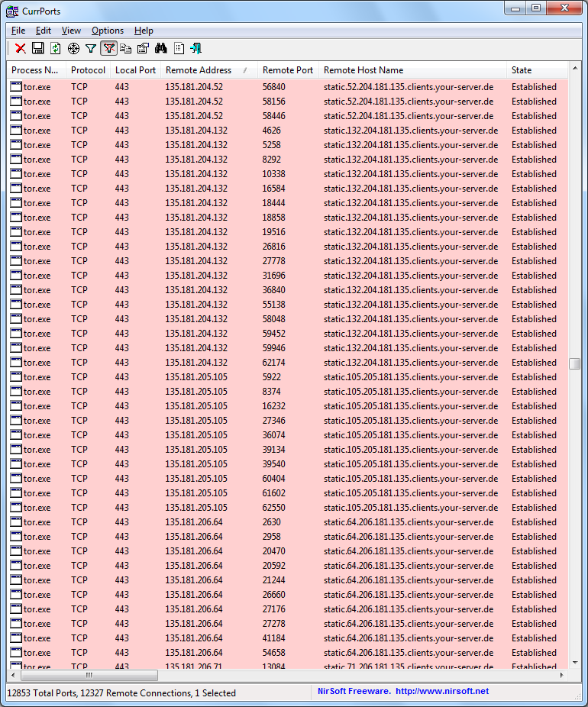Sort by the Protocol column header
588x707 pixels.
click(x=88, y=70)
